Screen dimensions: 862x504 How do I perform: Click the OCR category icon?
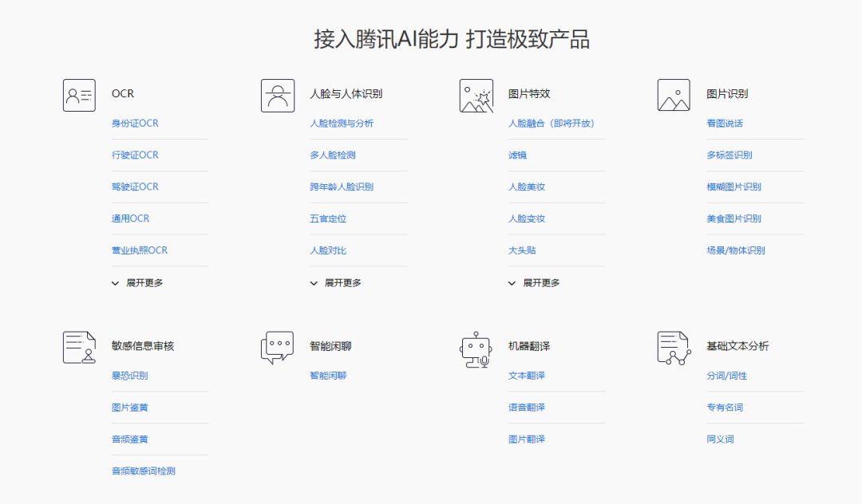click(x=78, y=94)
